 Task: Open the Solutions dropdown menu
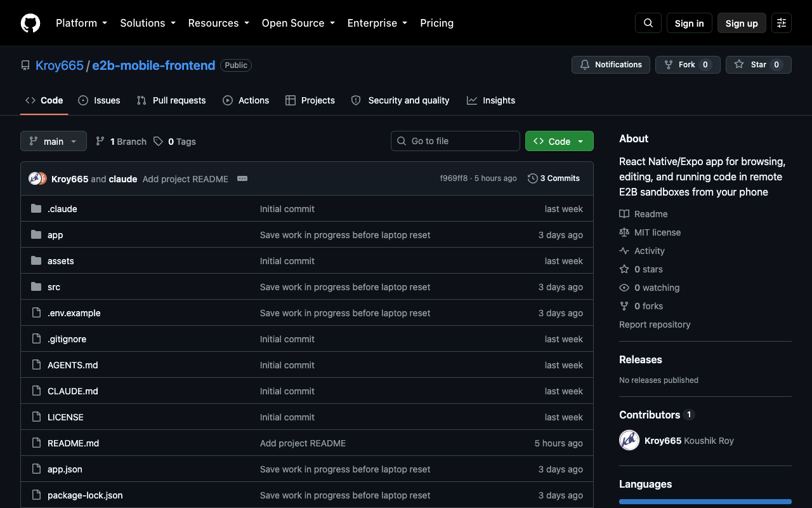click(147, 23)
